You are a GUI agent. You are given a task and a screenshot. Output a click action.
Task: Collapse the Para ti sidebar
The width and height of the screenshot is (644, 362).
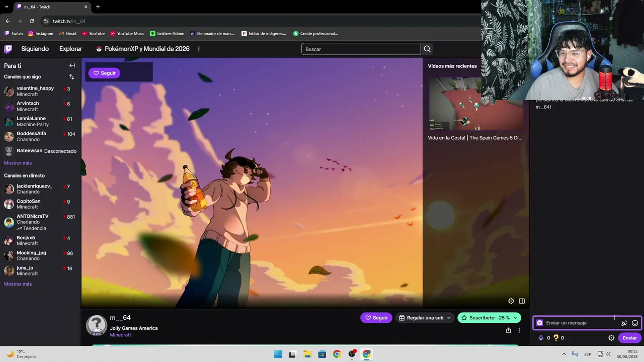72,65
